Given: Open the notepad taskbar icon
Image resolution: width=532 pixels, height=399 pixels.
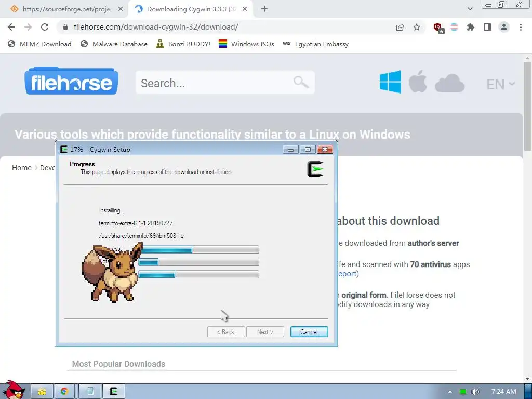Looking at the screenshot, I should click(90, 392).
